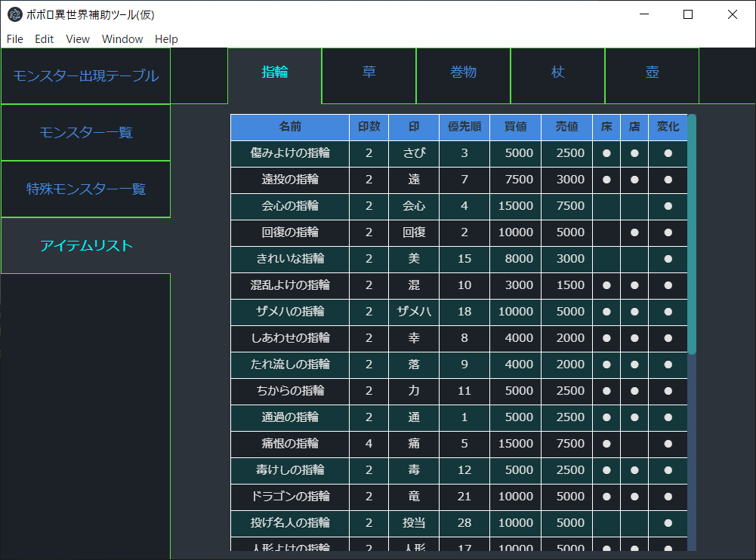
Task: Select the 通過の指輪 row name
Action: [x=290, y=417]
